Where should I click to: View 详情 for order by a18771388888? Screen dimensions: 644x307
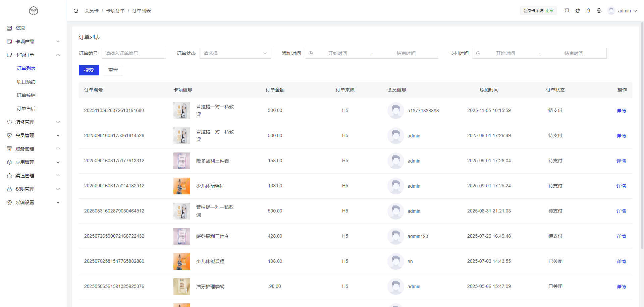(621, 111)
